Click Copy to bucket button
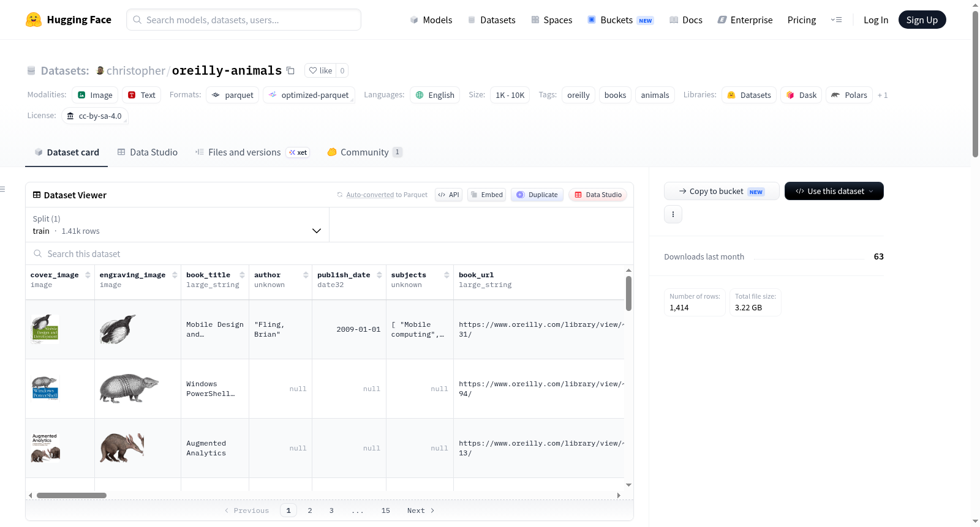Image resolution: width=980 pixels, height=527 pixels. pyautogui.click(x=722, y=191)
